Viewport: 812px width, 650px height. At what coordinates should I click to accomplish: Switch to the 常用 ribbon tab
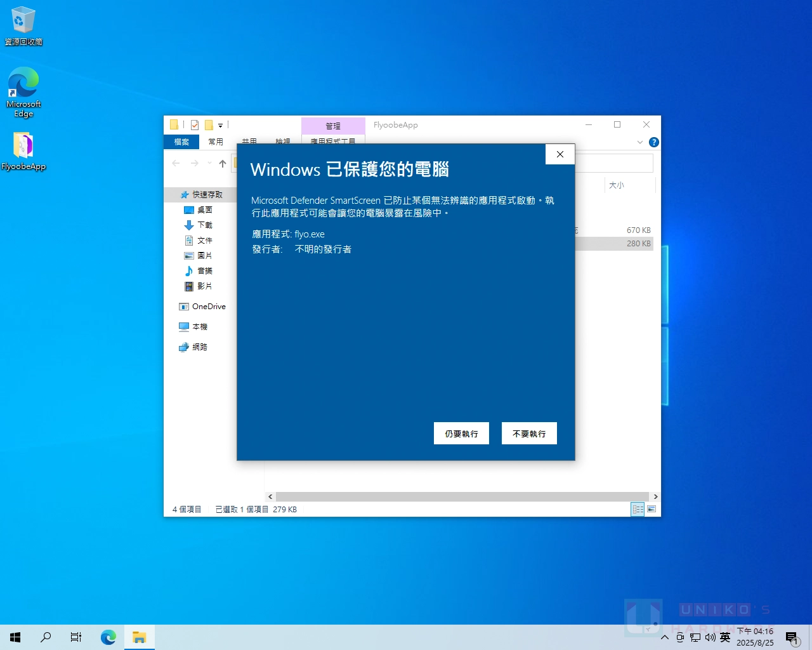(216, 142)
